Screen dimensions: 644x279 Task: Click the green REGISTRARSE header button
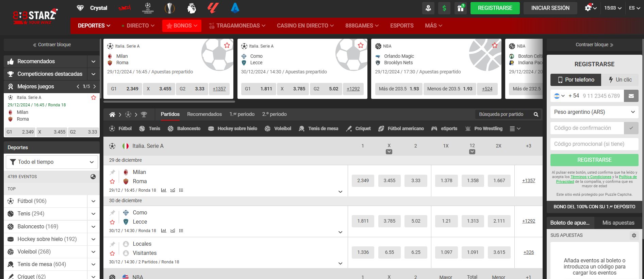[x=495, y=8]
